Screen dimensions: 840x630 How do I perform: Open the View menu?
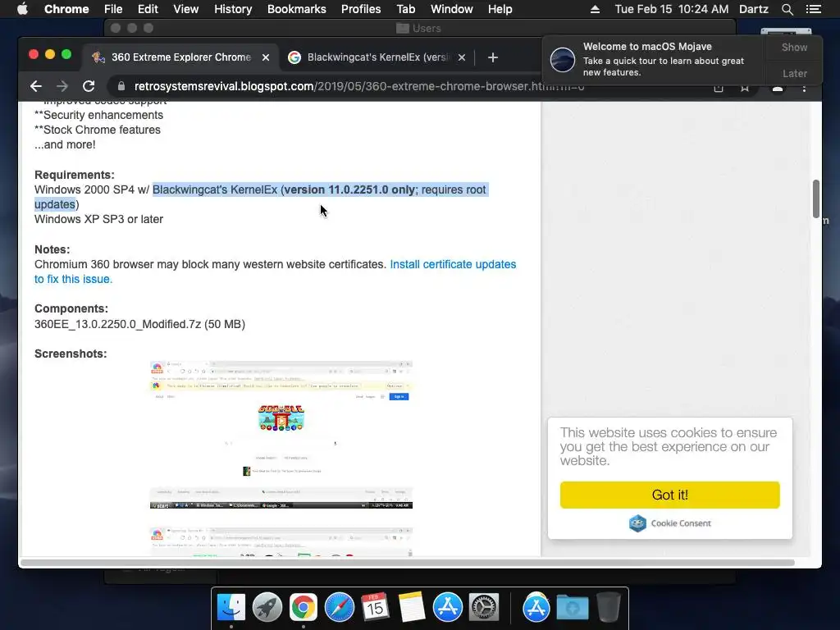(x=186, y=9)
